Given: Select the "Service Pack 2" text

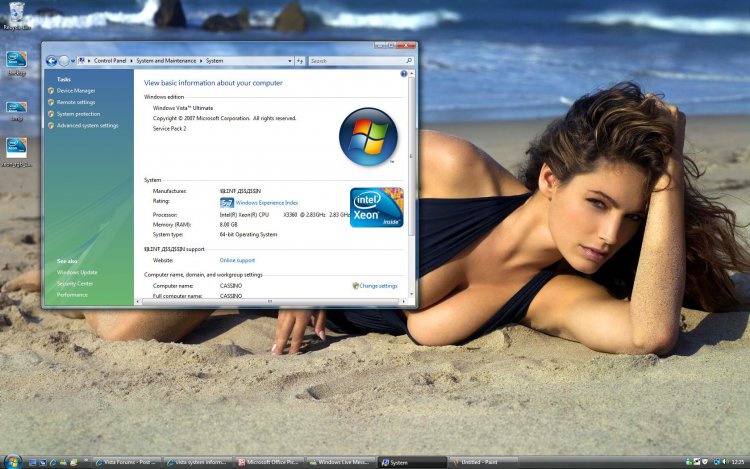Looking at the screenshot, I should [x=169, y=129].
